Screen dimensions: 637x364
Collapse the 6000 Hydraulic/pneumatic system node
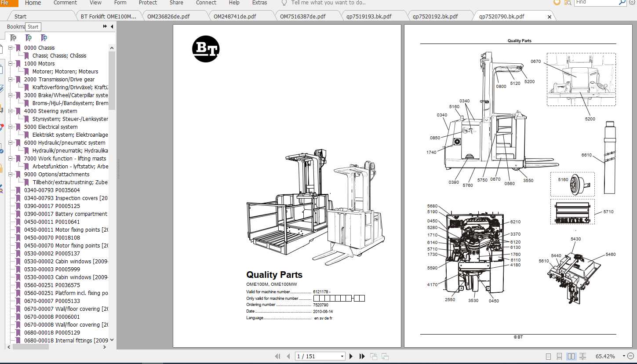[x=11, y=142]
